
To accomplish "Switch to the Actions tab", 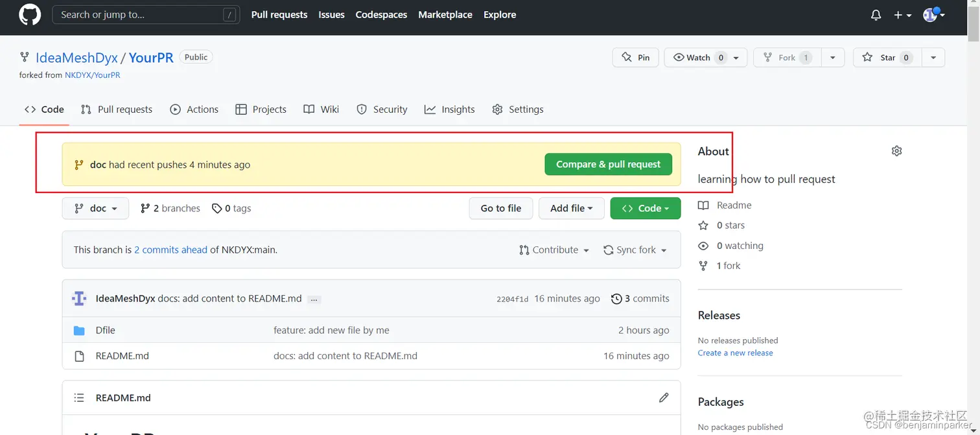I will pos(194,110).
